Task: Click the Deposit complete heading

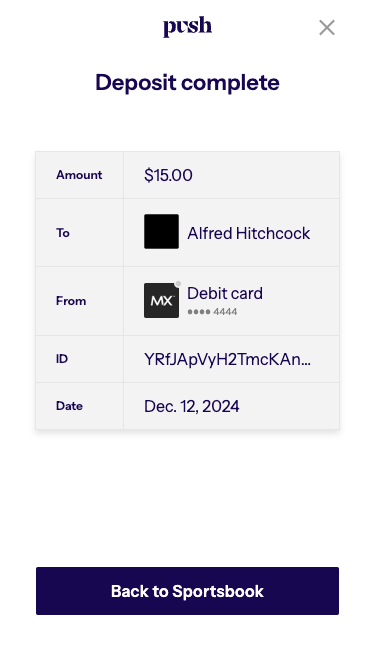Action: point(187,83)
